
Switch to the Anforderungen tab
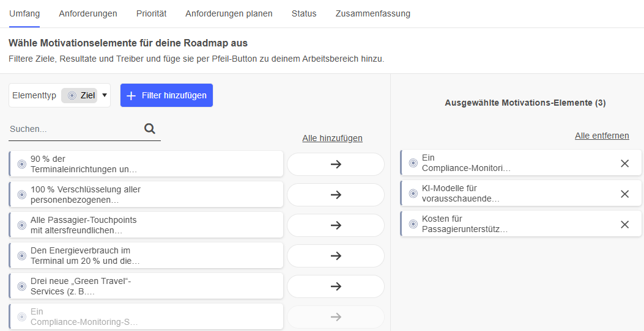point(88,13)
